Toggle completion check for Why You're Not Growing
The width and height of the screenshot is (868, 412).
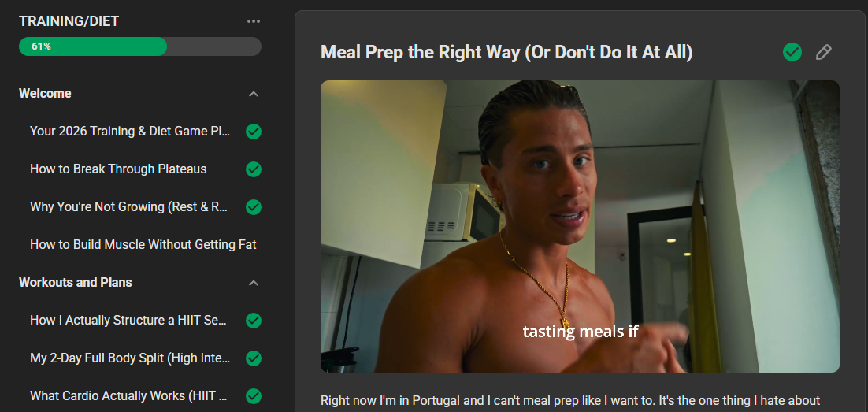coord(254,207)
